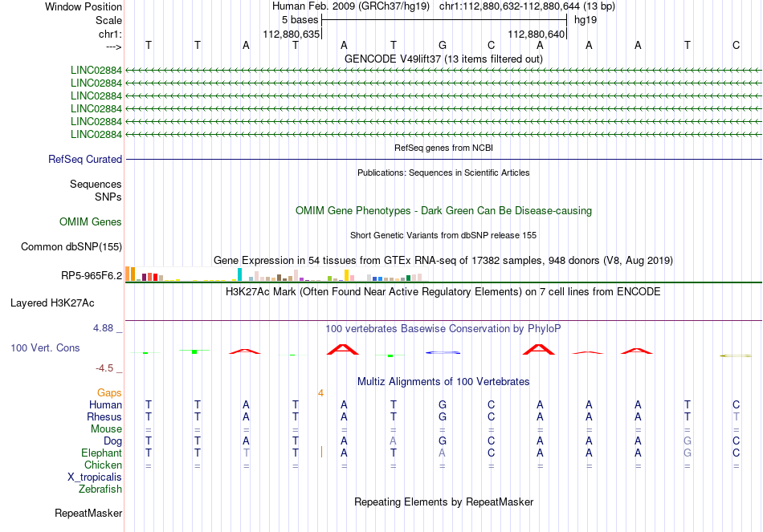Image resolution: width=763 pixels, height=532 pixels.
Task: Click the orange Gaps label
Action: tap(109, 392)
